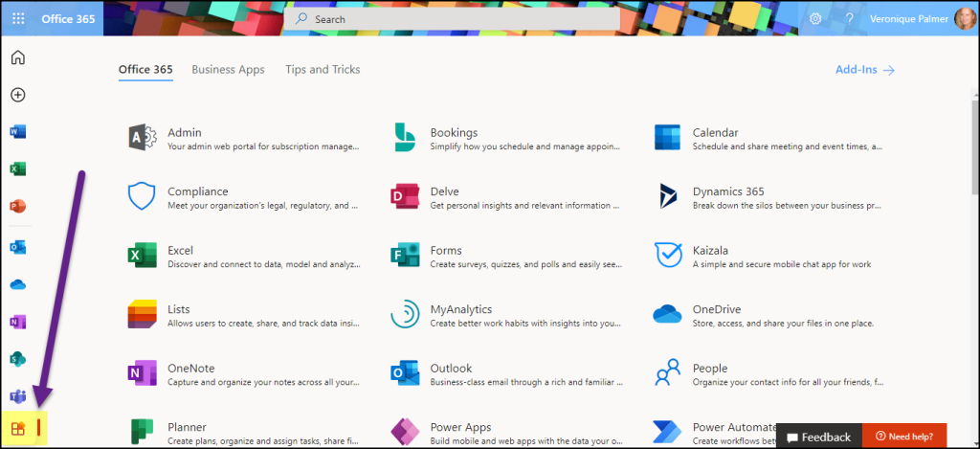Click the Home icon in left sidebar
Image resolution: width=980 pixels, height=449 pixels.
17,57
